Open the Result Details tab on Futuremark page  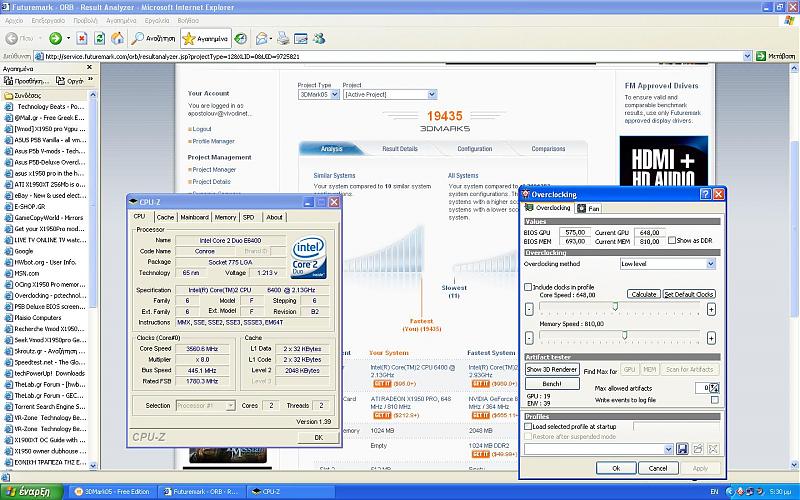[399, 148]
